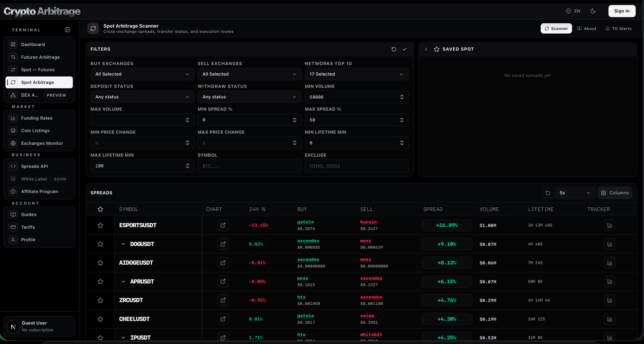Open DEX Arbitrage preview item
The width and height of the screenshot is (644, 344).
(39, 95)
